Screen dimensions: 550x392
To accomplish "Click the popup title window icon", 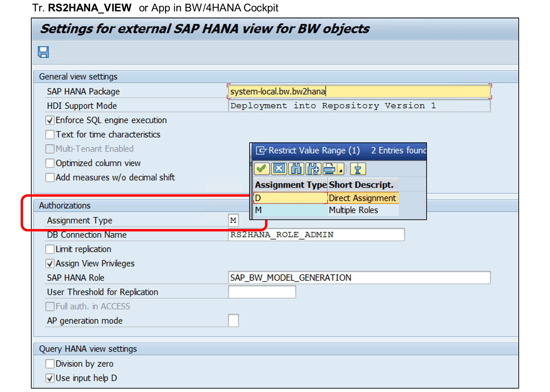I will [x=261, y=151].
